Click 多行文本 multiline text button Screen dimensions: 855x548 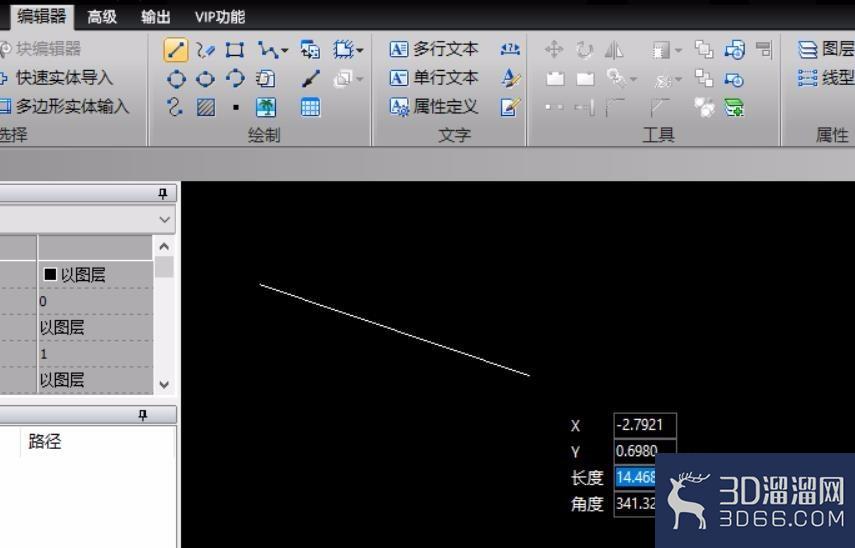[433, 49]
